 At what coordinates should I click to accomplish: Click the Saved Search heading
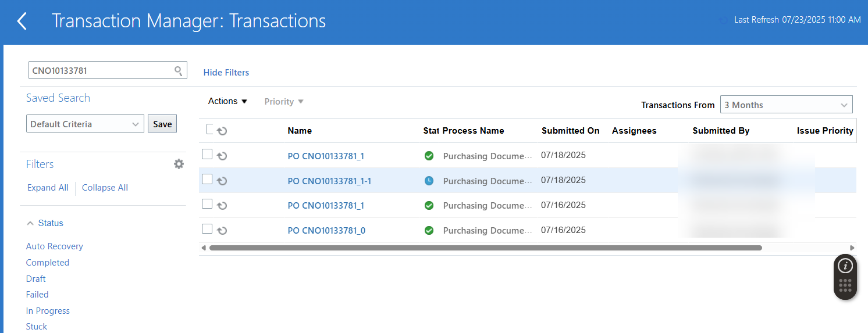[x=58, y=98]
